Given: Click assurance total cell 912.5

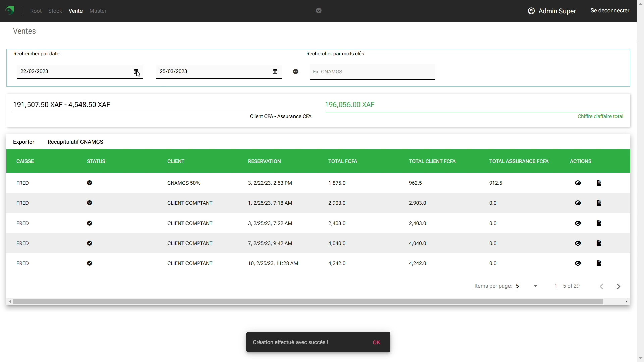Looking at the screenshot, I should tap(496, 183).
